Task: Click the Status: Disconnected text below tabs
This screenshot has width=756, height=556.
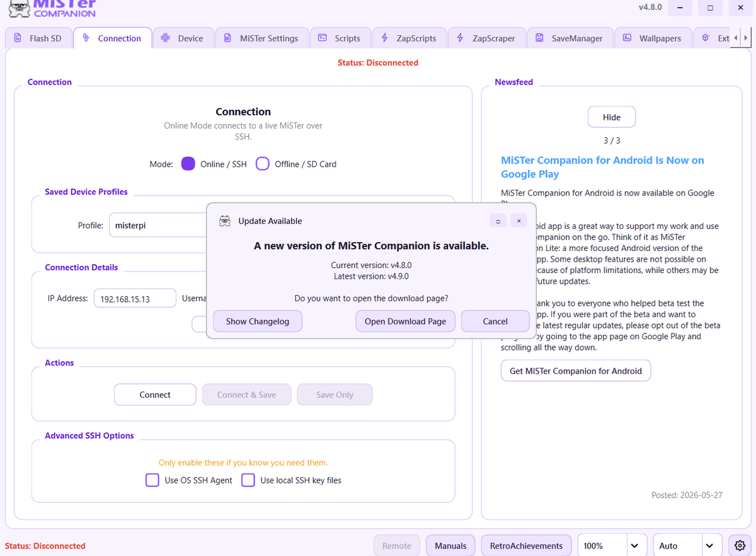Action: 378,62
